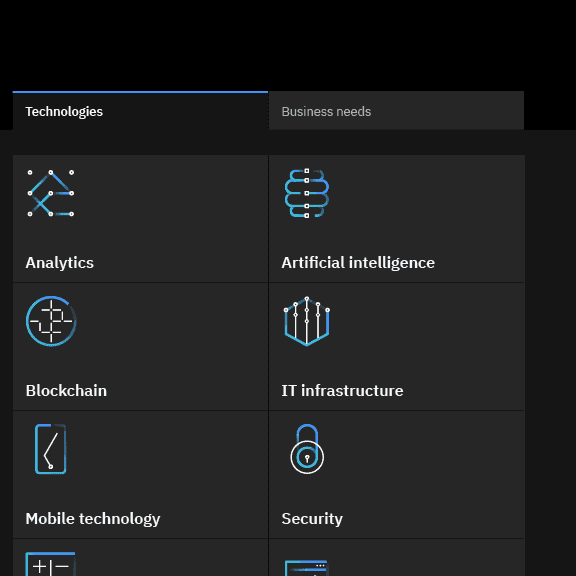576x576 pixels.
Task: Click the Mobile technology phone icon
Action: (51, 449)
